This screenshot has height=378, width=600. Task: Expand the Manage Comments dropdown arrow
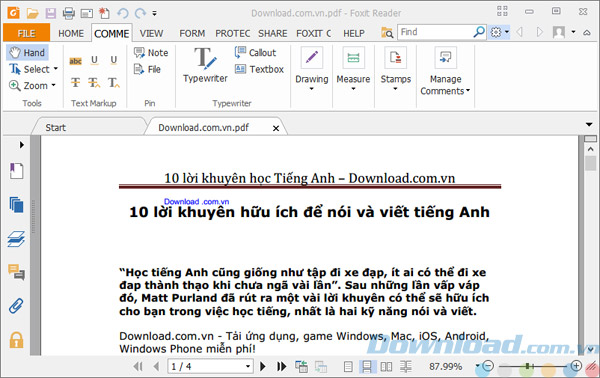point(468,91)
